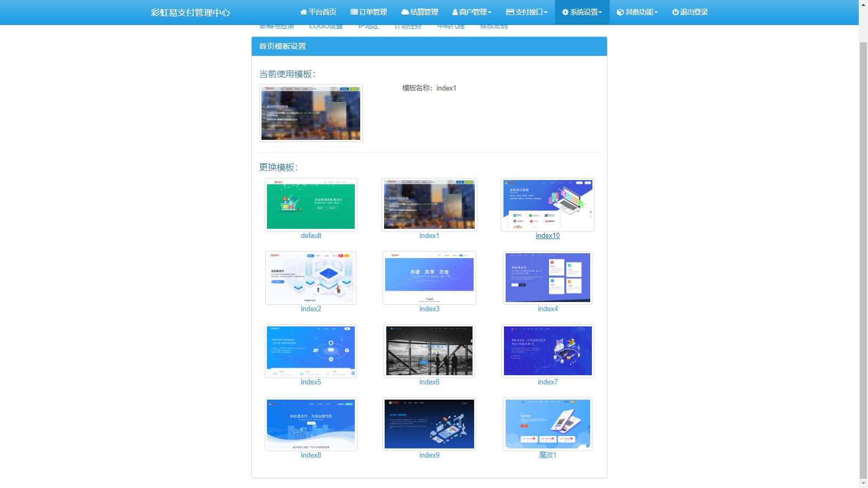Click the index1 link under 更换模板
This screenshot has height=488, width=868.
pyautogui.click(x=429, y=236)
